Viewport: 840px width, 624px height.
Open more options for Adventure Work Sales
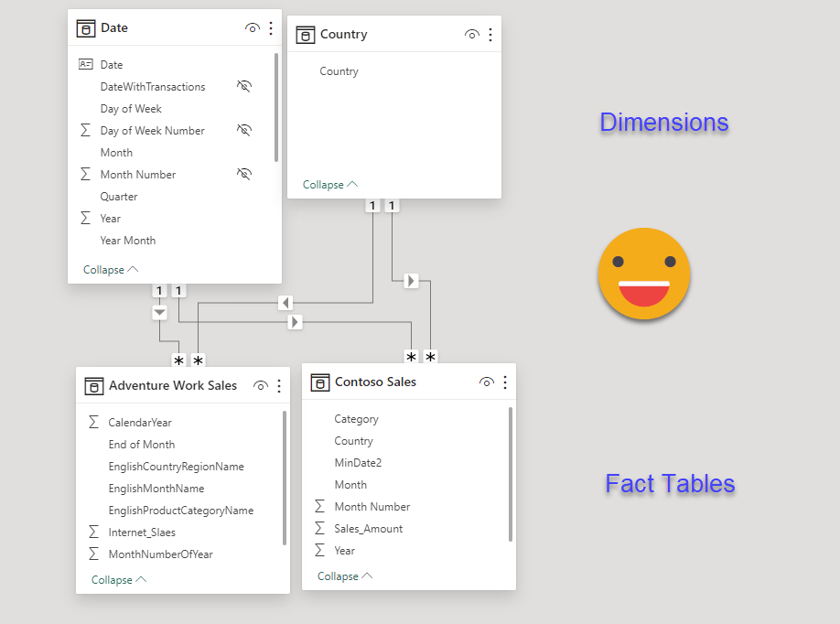click(x=279, y=386)
